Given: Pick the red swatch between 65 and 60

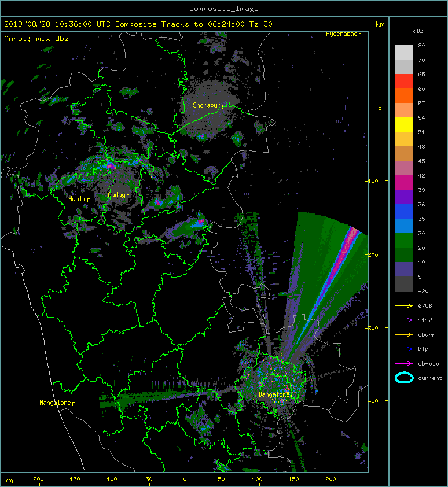Looking at the screenshot, I should click(404, 82).
